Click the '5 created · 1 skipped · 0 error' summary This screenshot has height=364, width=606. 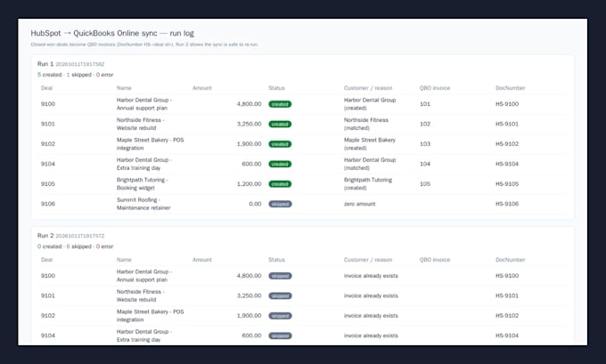click(x=76, y=75)
